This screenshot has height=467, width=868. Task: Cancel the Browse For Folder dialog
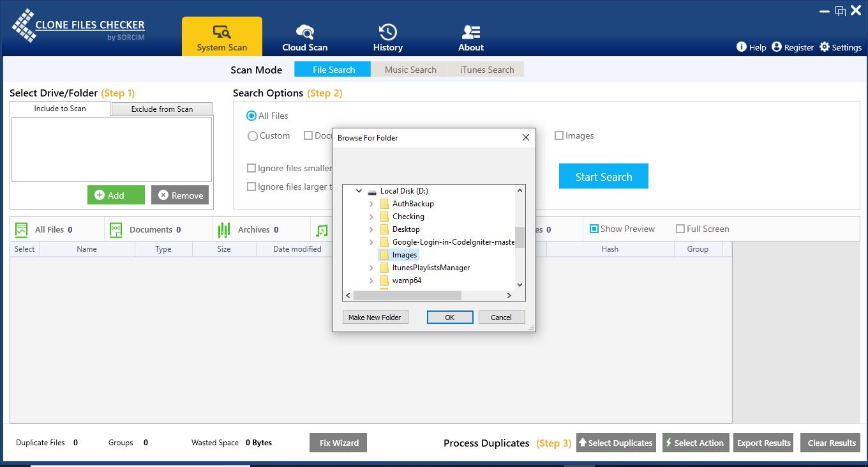click(501, 318)
